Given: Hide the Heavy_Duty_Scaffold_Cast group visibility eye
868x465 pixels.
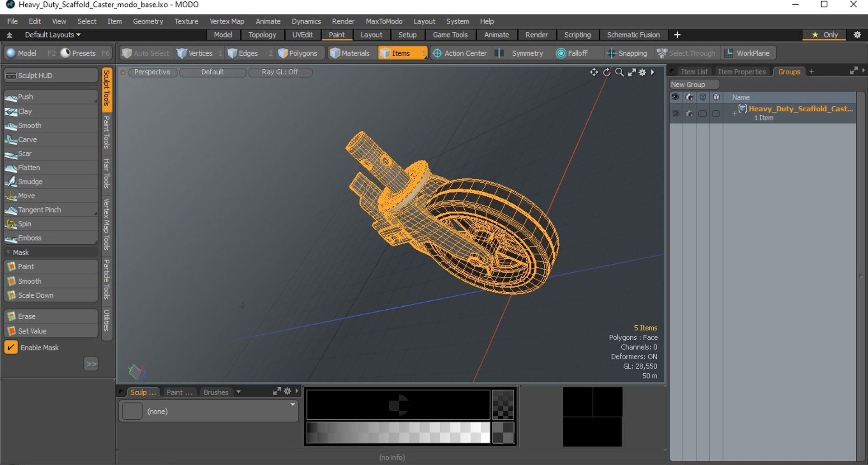Looking at the screenshot, I should (x=675, y=113).
